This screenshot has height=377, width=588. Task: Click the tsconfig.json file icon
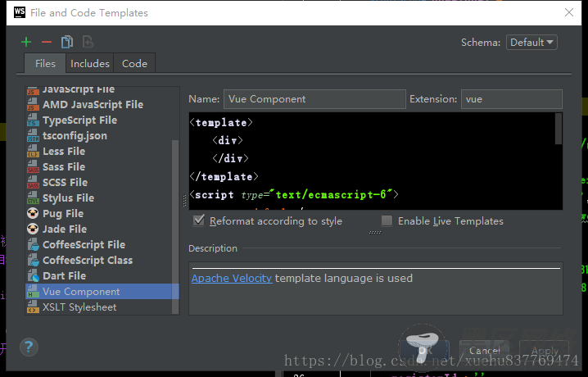[33, 136]
